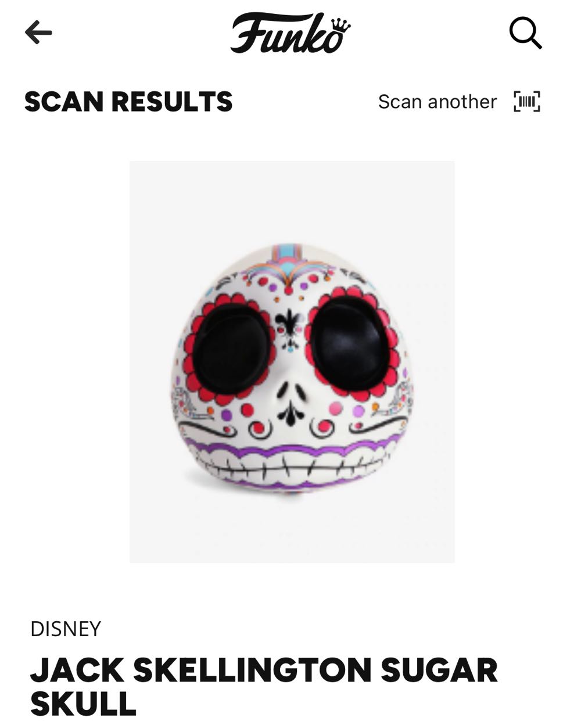Tap the word SKULL in product title
The height and width of the screenshot is (728, 581).
[83, 703]
